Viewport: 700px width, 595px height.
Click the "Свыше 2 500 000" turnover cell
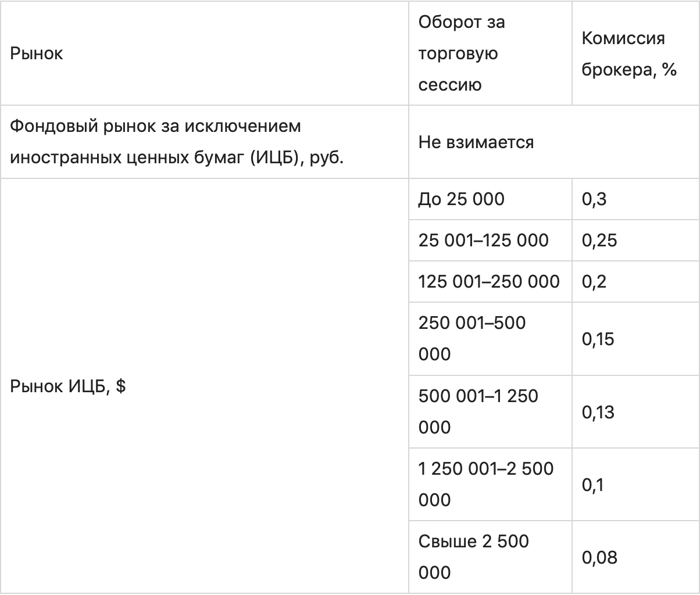[473, 557]
